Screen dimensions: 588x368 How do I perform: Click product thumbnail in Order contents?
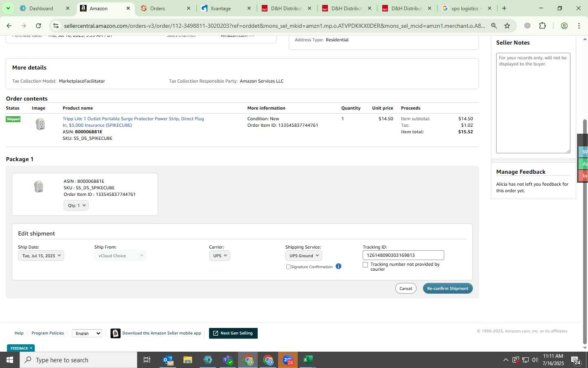40,124
